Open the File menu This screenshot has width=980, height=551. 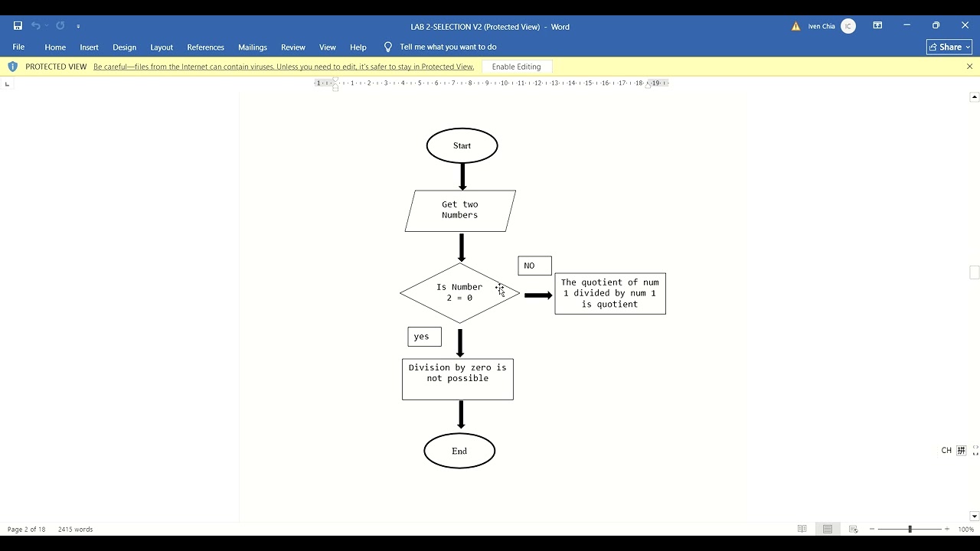tap(18, 47)
